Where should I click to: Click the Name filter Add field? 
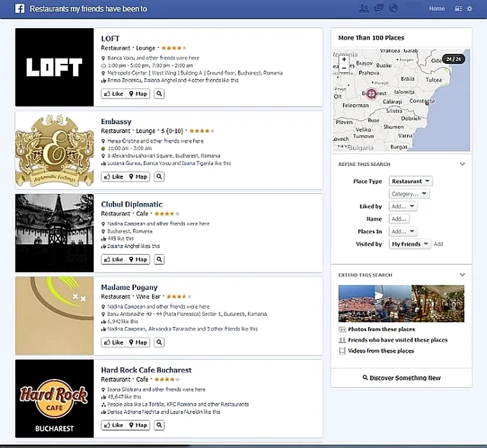click(x=399, y=219)
